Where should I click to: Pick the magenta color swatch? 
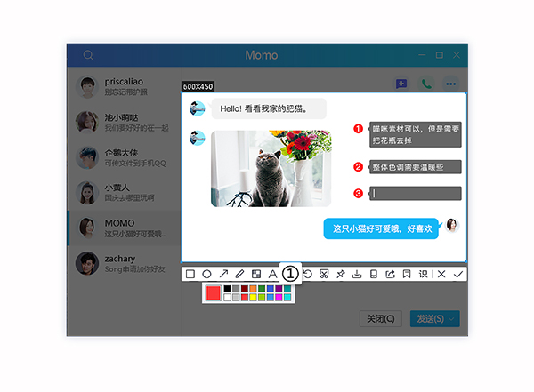[279, 298]
